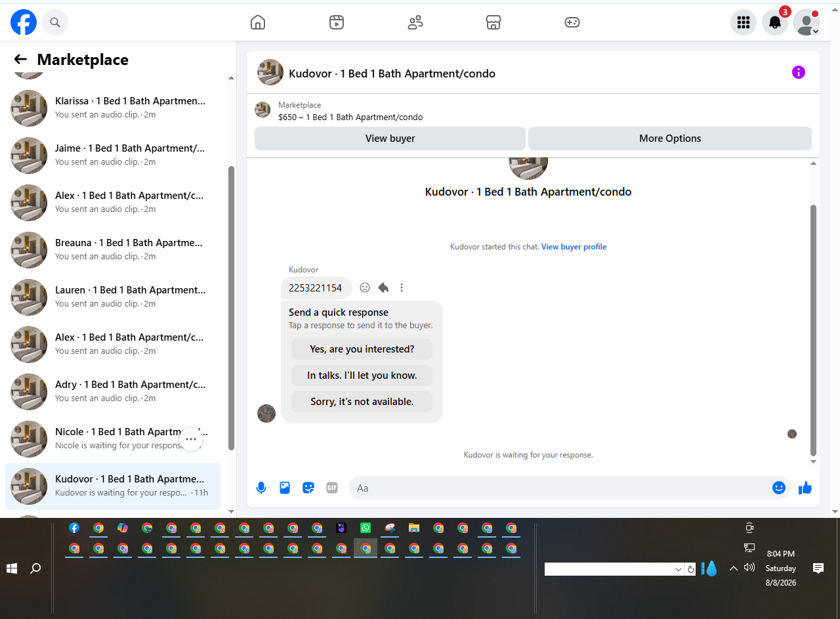Image resolution: width=840 pixels, height=619 pixels.
Task: Open the notifications bell
Action: click(x=775, y=22)
